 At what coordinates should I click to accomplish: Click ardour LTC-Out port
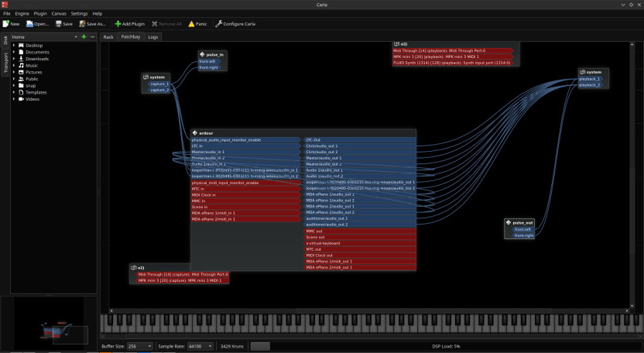(x=360, y=140)
